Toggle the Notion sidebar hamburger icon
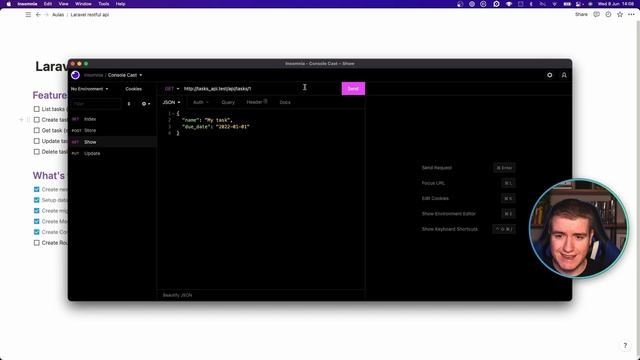This screenshot has height=360, width=640. coord(28,15)
